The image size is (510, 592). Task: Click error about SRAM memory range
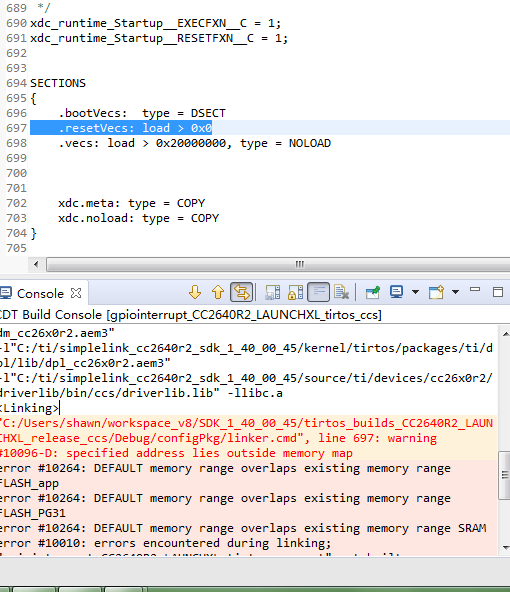pos(243,528)
